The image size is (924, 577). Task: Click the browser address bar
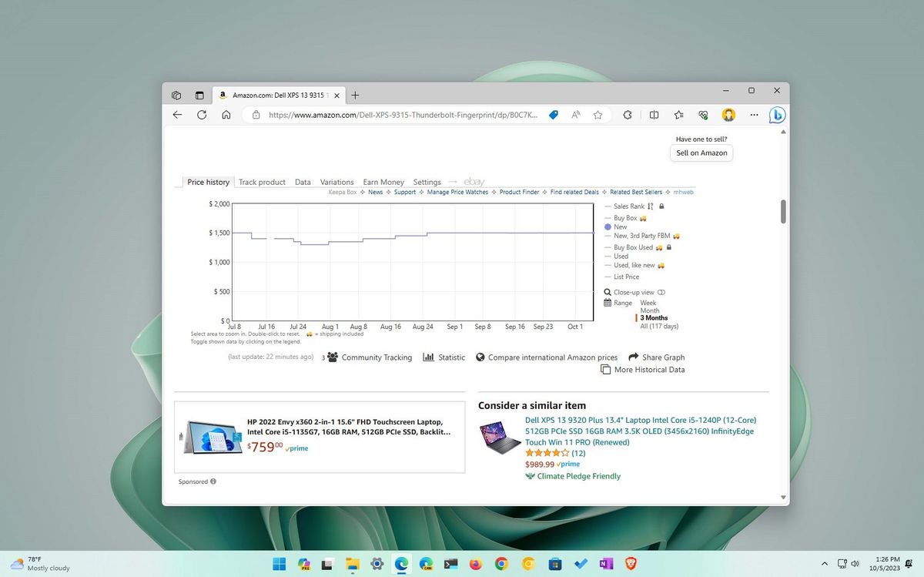(x=400, y=114)
